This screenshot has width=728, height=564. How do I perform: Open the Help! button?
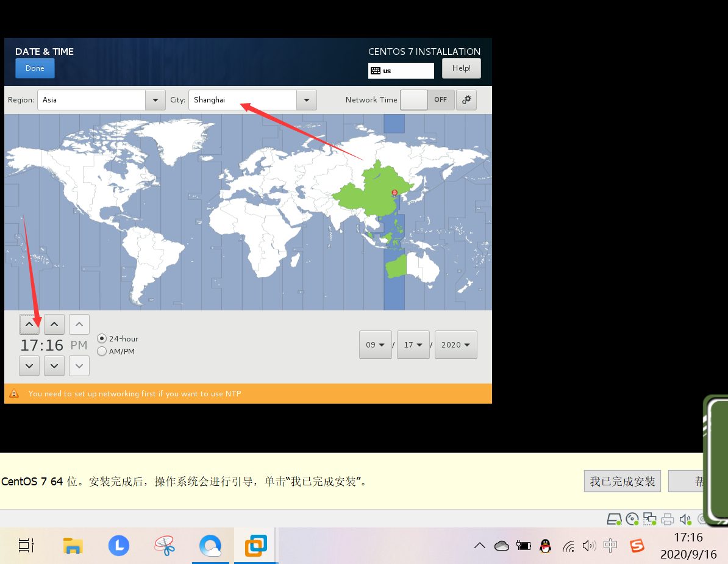[x=461, y=68]
